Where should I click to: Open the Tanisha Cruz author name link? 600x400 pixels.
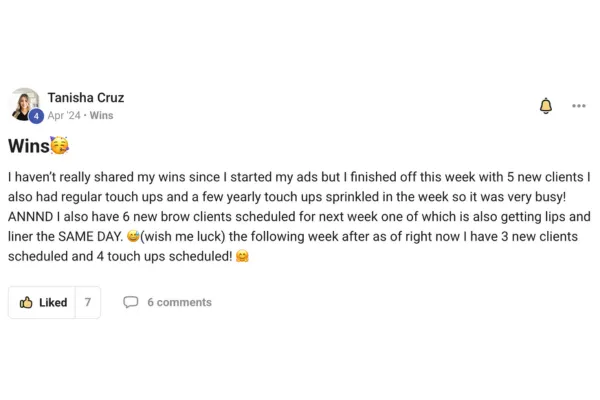pyautogui.click(x=86, y=98)
